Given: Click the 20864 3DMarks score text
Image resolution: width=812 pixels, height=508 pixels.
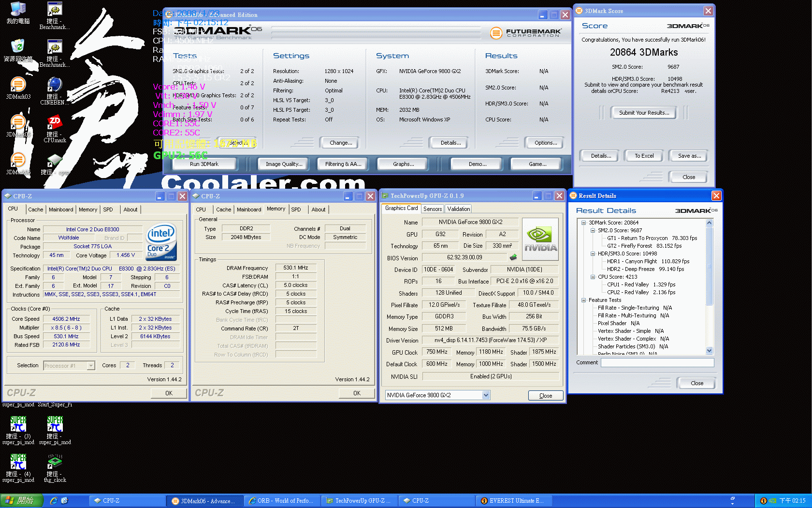Looking at the screenshot, I should click(x=644, y=52).
